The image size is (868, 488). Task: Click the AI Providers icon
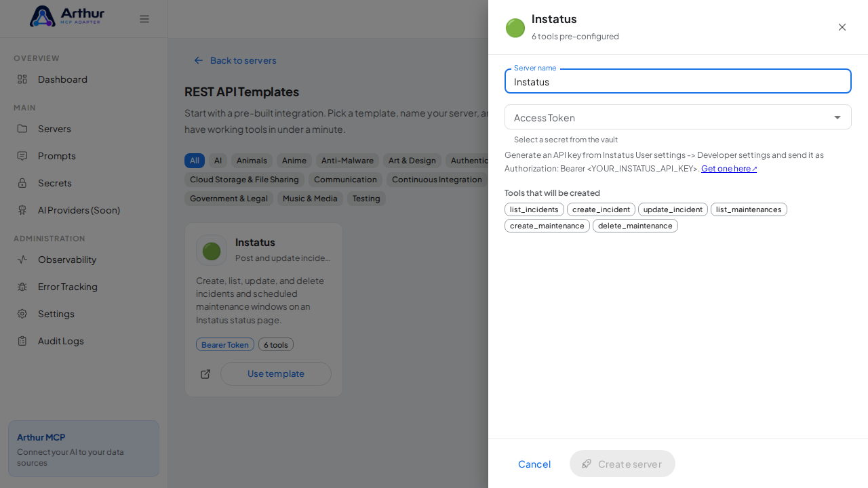[22, 210]
